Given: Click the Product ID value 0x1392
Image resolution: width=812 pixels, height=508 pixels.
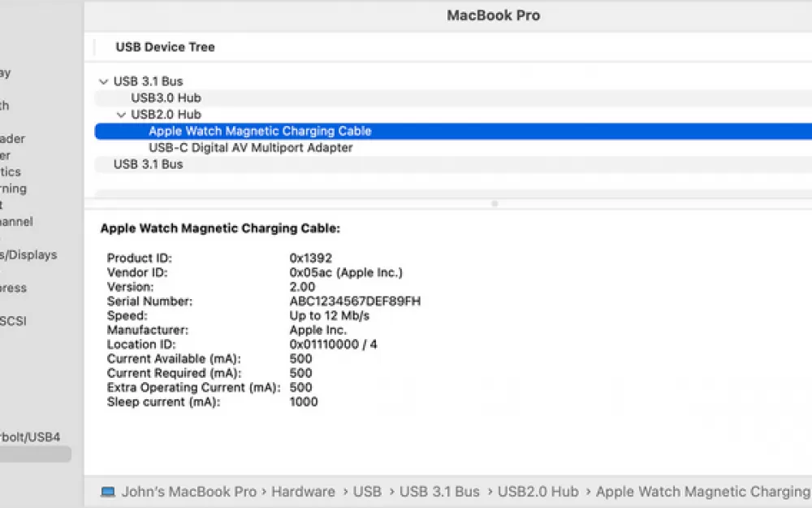Looking at the screenshot, I should point(311,258).
